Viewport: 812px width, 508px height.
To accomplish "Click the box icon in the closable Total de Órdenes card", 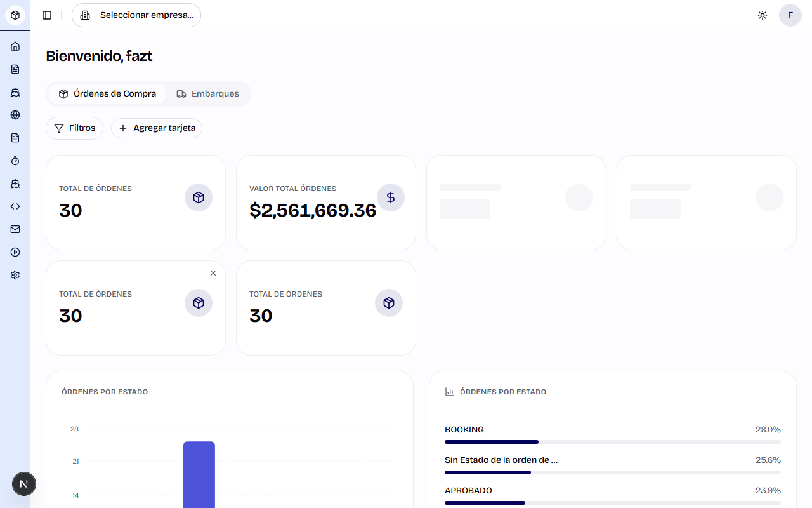I will [199, 303].
